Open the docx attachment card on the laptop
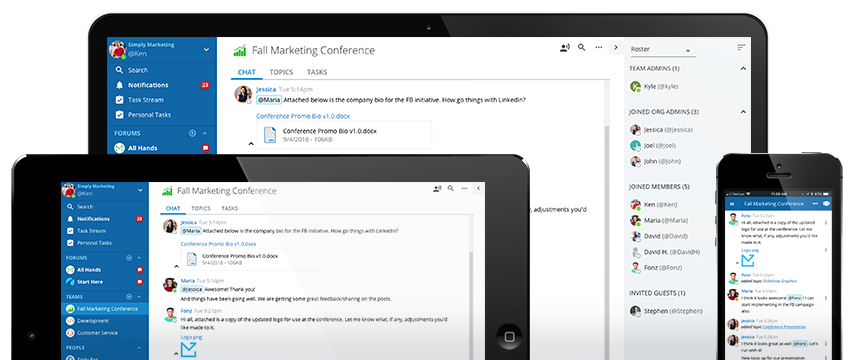 click(344, 135)
